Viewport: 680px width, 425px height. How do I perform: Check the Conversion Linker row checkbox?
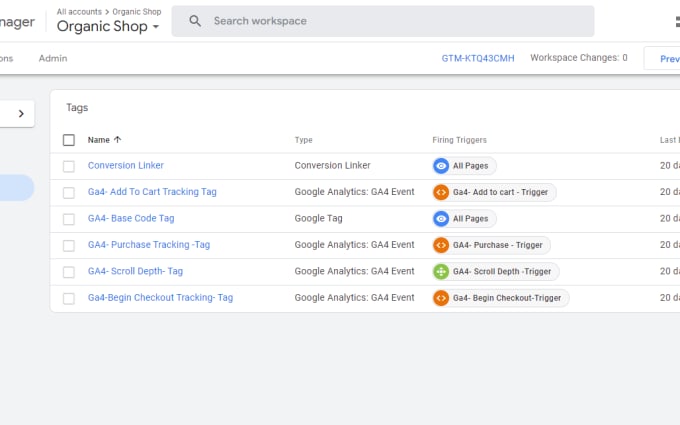pyautogui.click(x=69, y=166)
